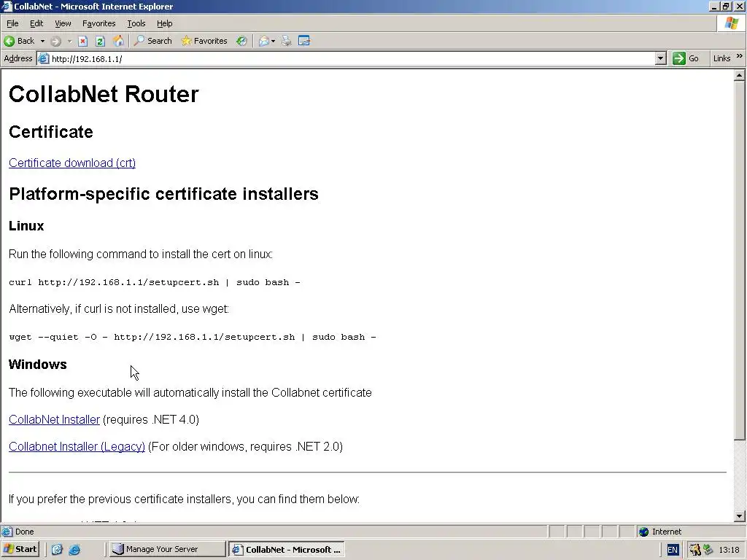
Task: Click the Platform-specific certificate installers heading
Action: pos(163,194)
